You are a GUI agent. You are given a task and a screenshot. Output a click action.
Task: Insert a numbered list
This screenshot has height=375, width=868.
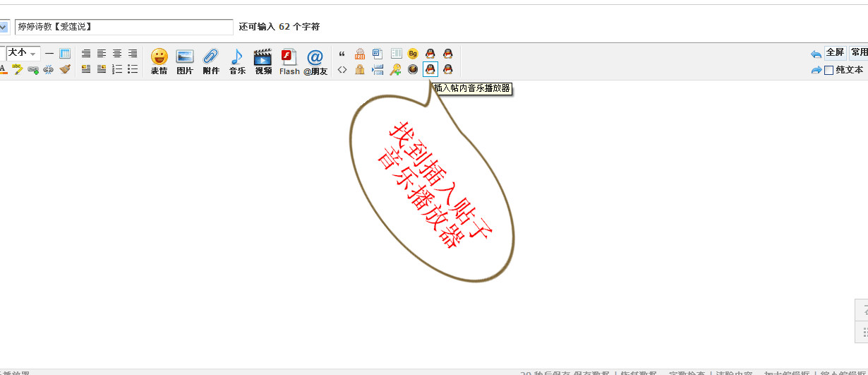pos(117,69)
